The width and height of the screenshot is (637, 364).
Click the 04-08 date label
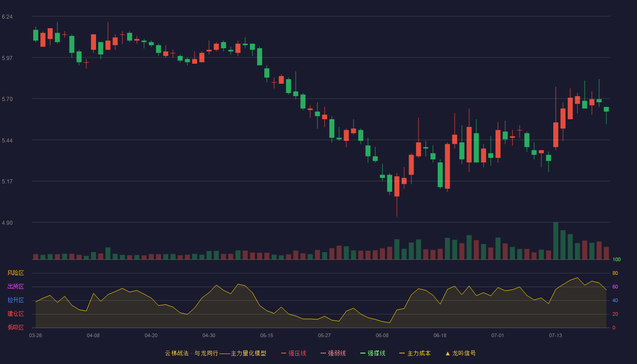click(93, 335)
